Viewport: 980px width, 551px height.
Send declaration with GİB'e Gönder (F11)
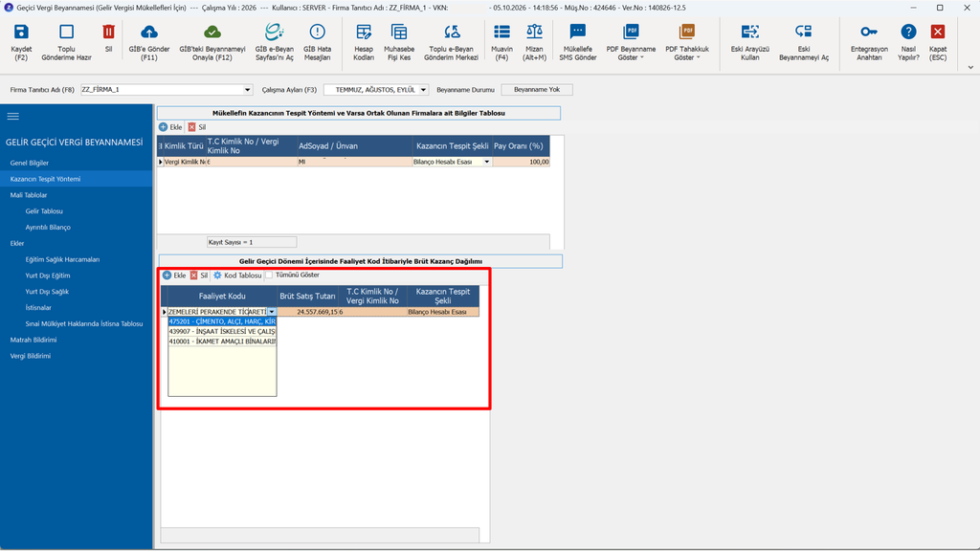tap(149, 42)
